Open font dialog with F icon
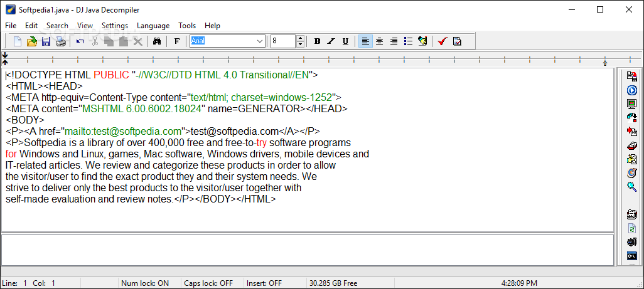This screenshot has height=289, width=644. [177, 41]
